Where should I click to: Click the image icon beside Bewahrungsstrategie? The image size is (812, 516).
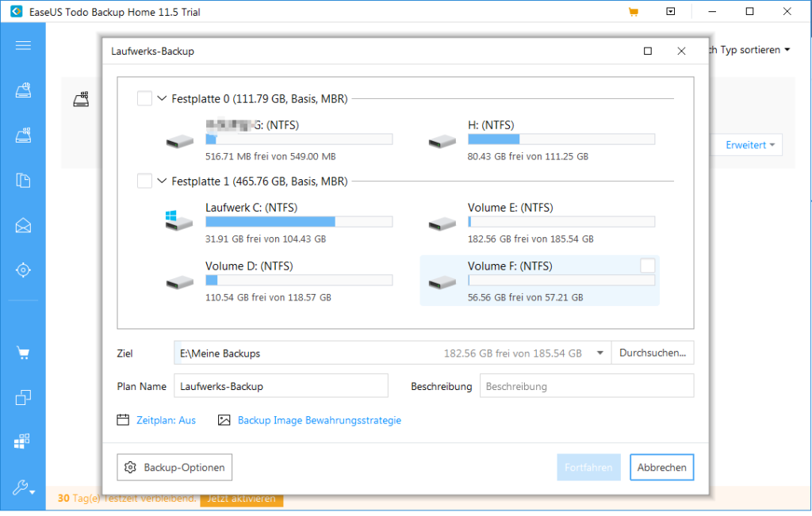224,420
